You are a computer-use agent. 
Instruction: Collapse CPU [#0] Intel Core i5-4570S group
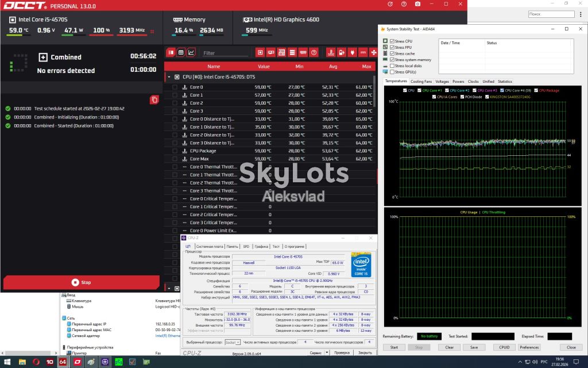[169, 77]
